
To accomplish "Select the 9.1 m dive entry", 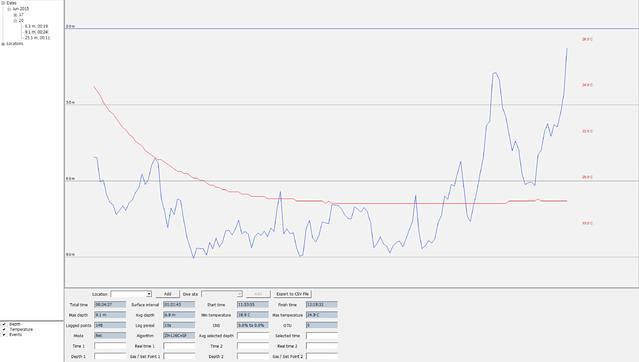I will [x=36, y=32].
